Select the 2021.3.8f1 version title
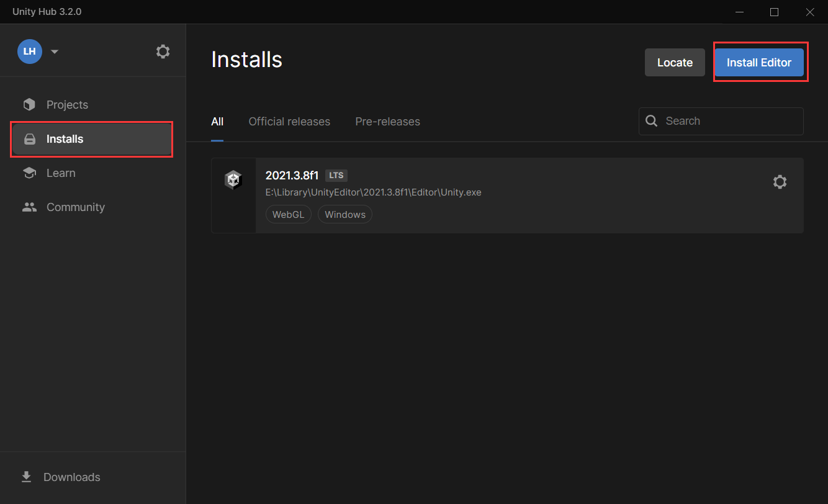 point(292,176)
